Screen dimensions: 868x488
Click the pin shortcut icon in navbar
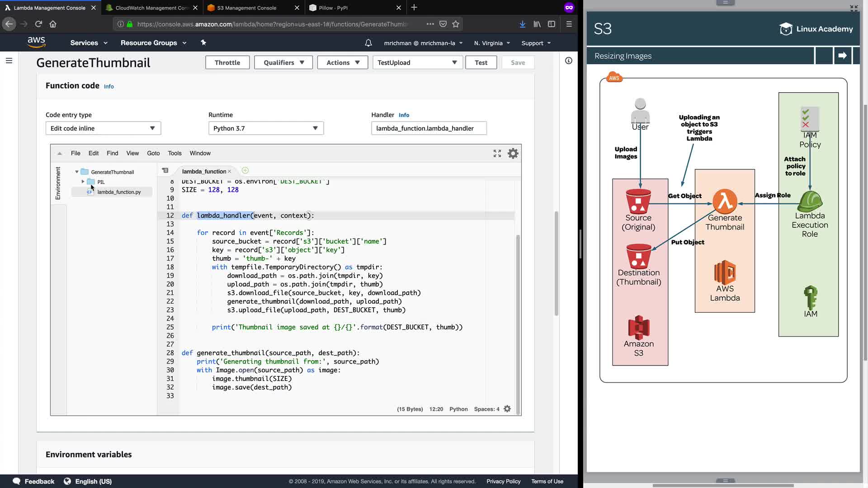tap(203, 42)
